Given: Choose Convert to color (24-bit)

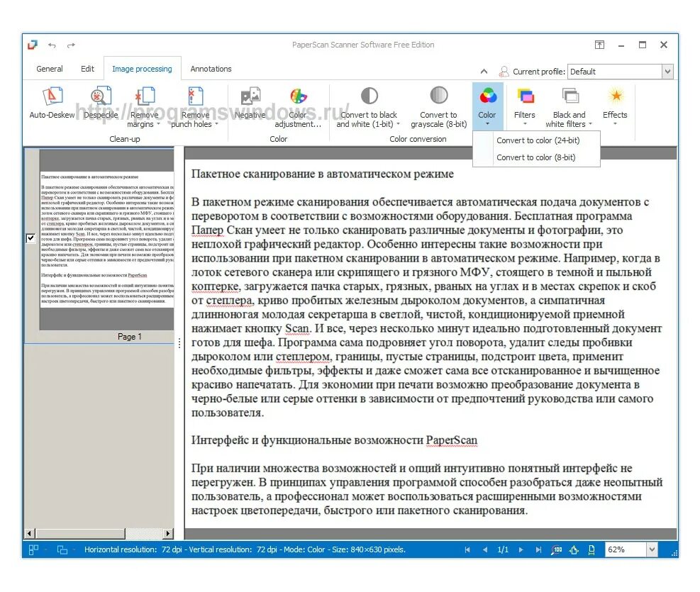Looking at the screenshot, I should [x=538, y=140].
